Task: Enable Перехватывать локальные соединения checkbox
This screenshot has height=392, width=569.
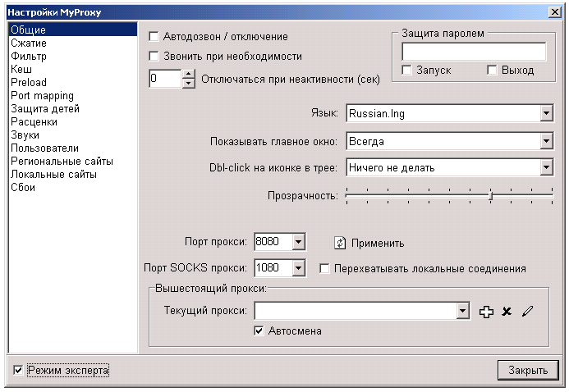Action: coord(324,269)
